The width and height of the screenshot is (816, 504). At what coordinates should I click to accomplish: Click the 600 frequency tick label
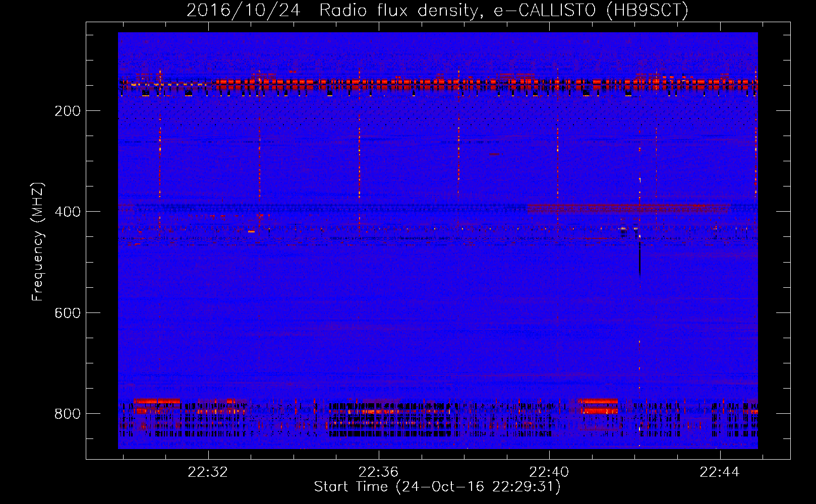tap(68, 313)
